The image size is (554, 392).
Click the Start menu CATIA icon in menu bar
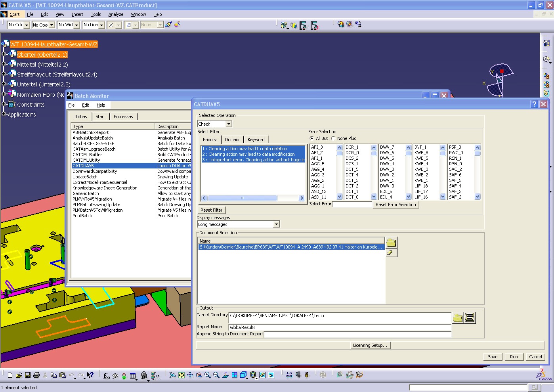4,14
